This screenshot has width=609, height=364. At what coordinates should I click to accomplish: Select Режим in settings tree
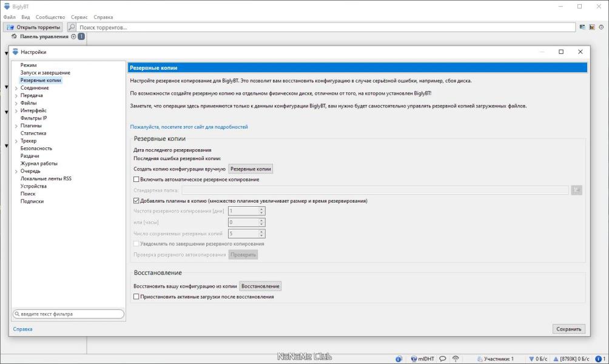click(x=29, y=66)
